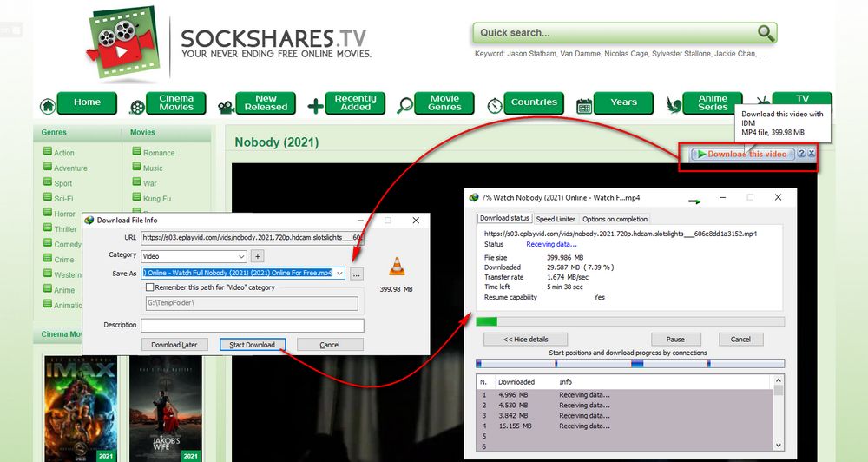Screen dimensions: 868x462
Task: Open the Options on completion tab
Action: tap(615, 219)
